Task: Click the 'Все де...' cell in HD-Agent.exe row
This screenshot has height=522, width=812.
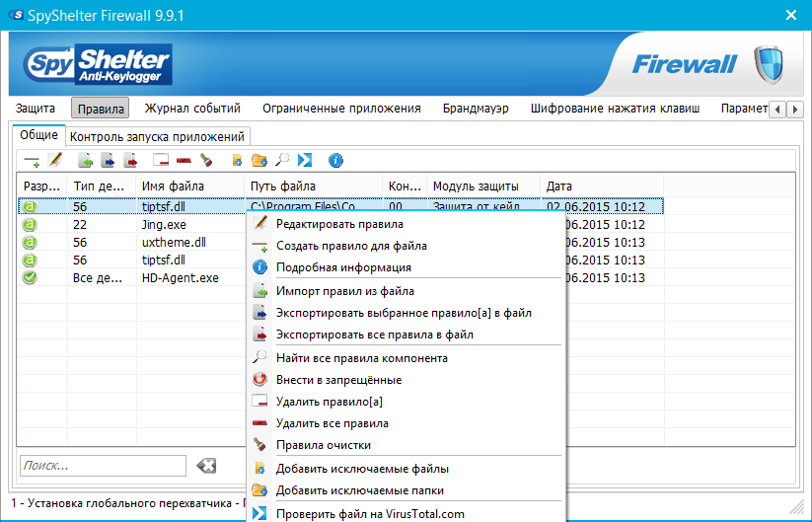Action: (x=98, y=277)
